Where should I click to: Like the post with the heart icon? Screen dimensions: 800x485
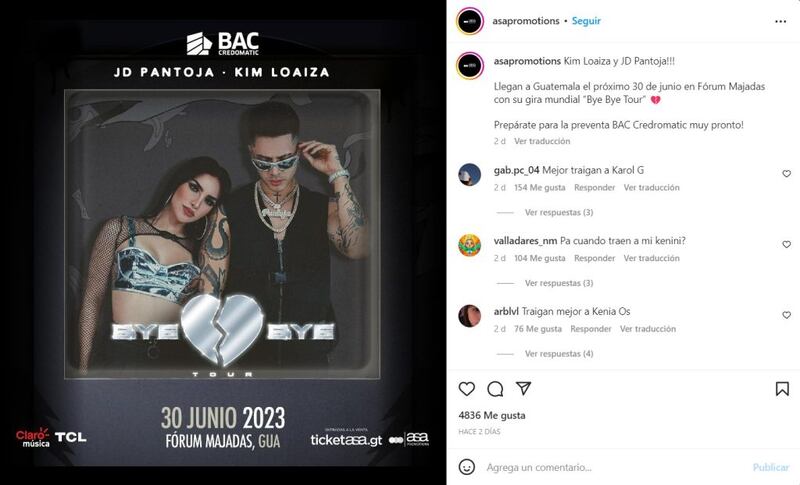466,389
